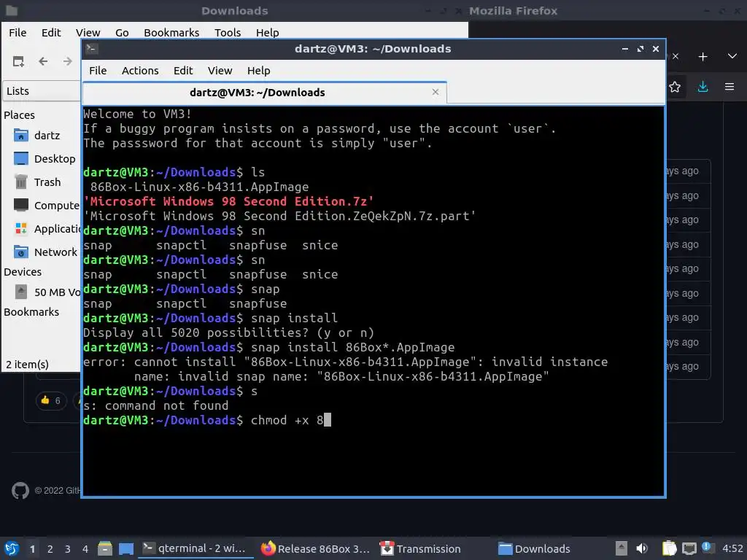Click the GitHub logo in page footer
747x560 pixels.
point(20,491)
